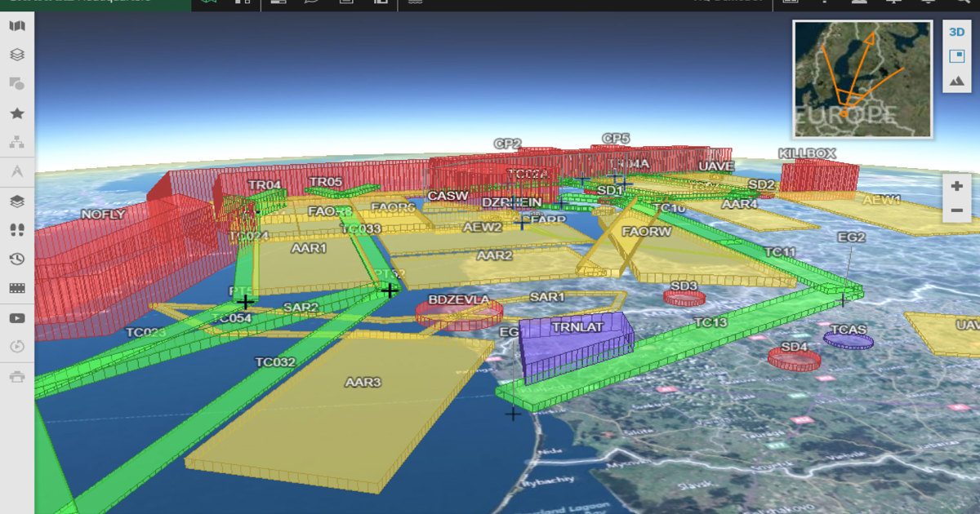Viewport: 980px width, 514px height.
Task: Toggle terrain with the mountain icon
Action: [x=955, y=81]
